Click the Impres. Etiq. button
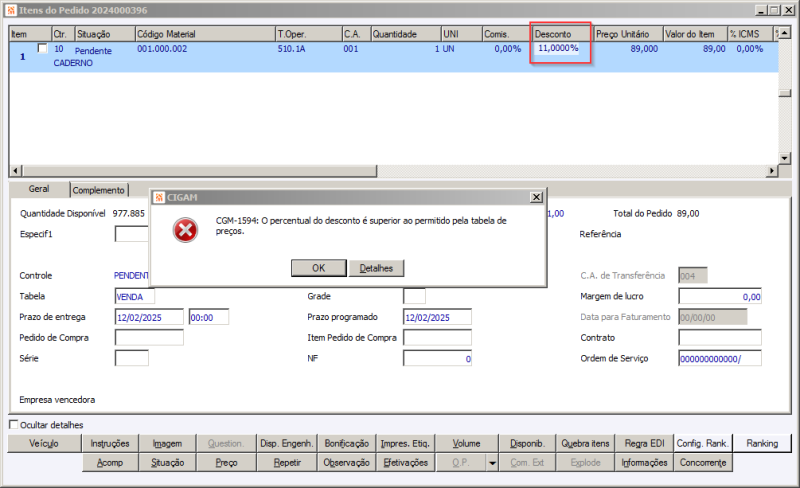Screen dimensions: 800x488 point(406,443)
